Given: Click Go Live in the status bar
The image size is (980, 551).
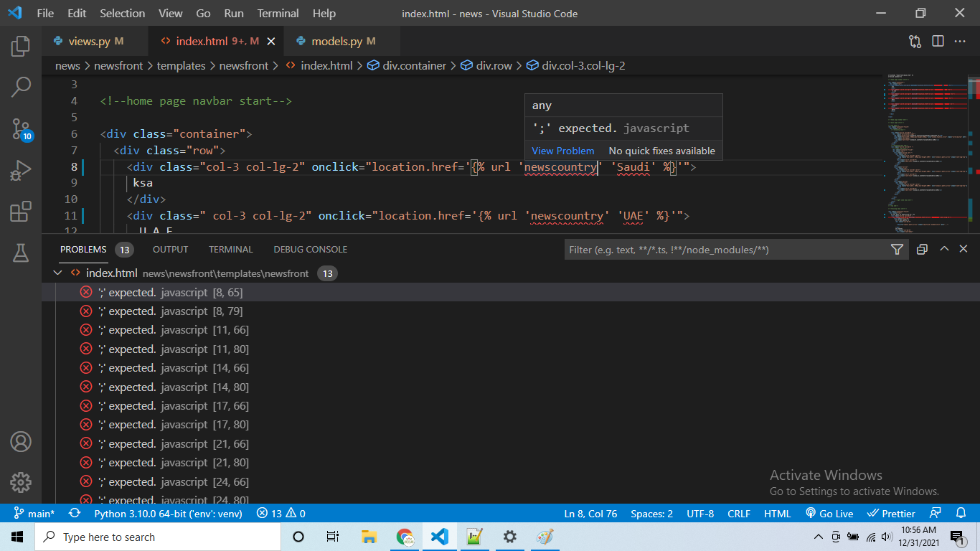Looking at the screenshot, I should pyautogui.click(x=829, y=514).
